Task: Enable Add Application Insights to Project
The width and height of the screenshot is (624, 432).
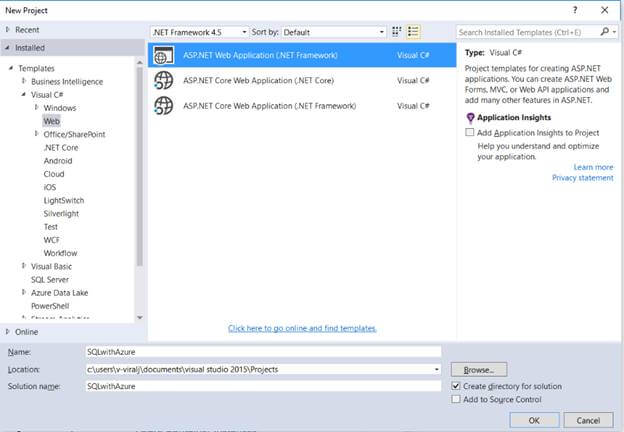Action: (x=470, y=132)
